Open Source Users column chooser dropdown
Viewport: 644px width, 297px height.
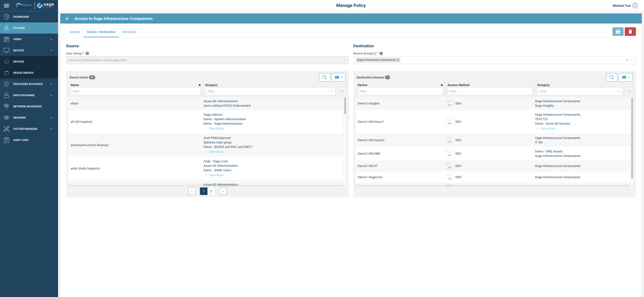point(338,77)
